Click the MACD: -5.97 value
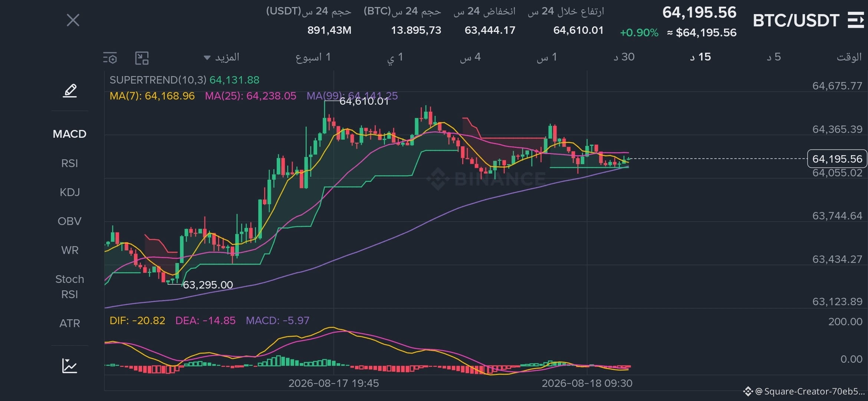This screenshot has width=868, height=401. point(277,320)
